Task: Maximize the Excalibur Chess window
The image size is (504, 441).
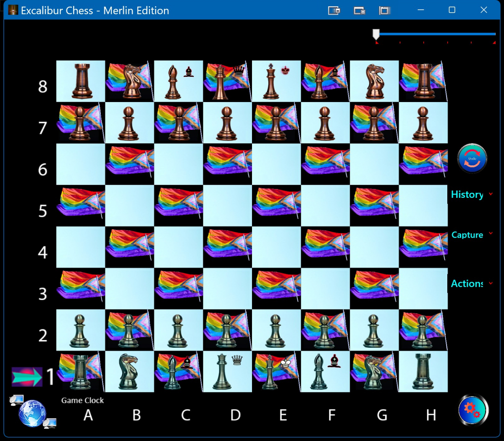Action: tap(452, 10)
